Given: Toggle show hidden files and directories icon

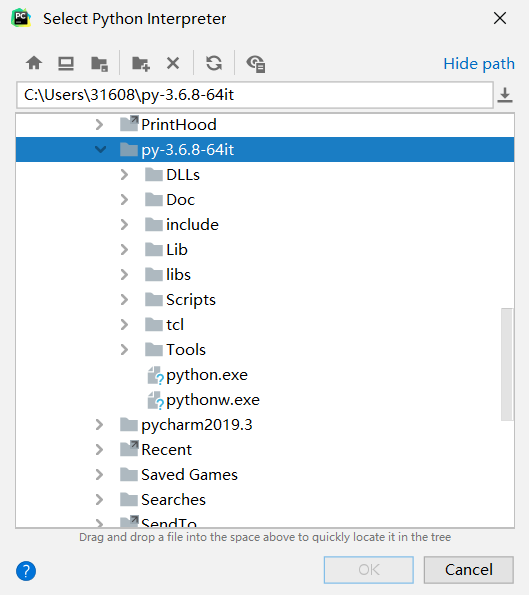Looking at the screenshot, I should (x=256, y=63).
